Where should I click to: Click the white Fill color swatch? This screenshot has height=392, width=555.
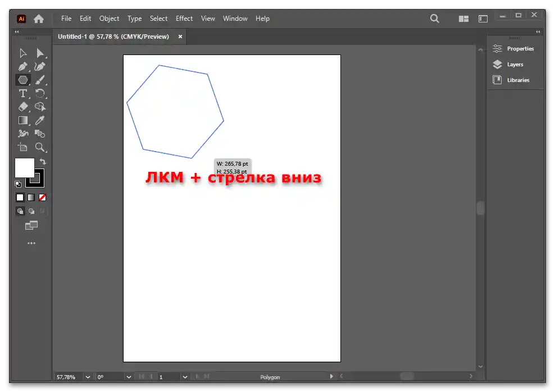click(x=24, y=167)
